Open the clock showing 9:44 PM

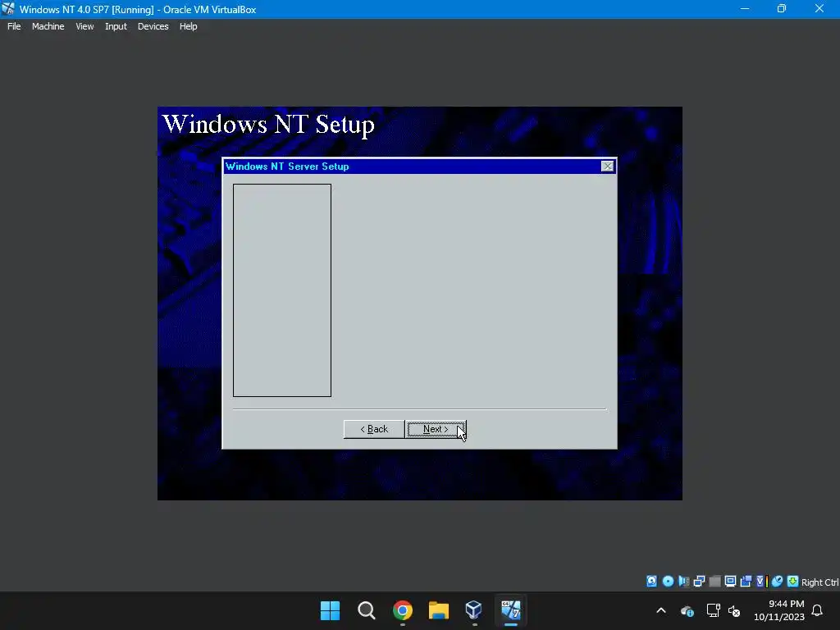(x=779, y=610)
